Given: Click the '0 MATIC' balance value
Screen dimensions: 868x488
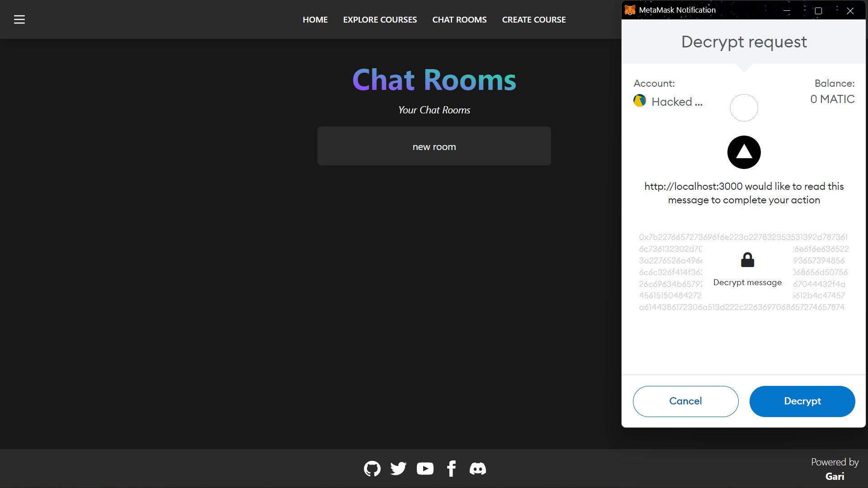Looking at the screenshot, I should pos(832,99).
